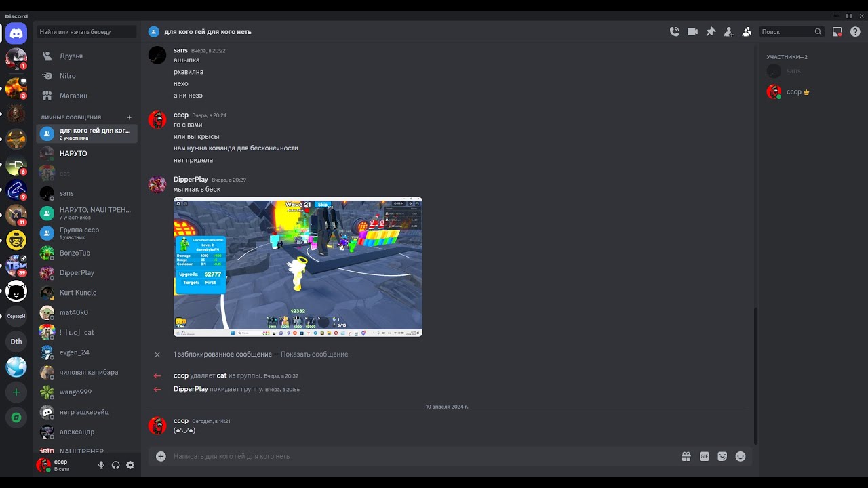The width and height of the screenshot is (868, 488).
Task: Toggle microphone mute
Action: click(x=101, y=465)
